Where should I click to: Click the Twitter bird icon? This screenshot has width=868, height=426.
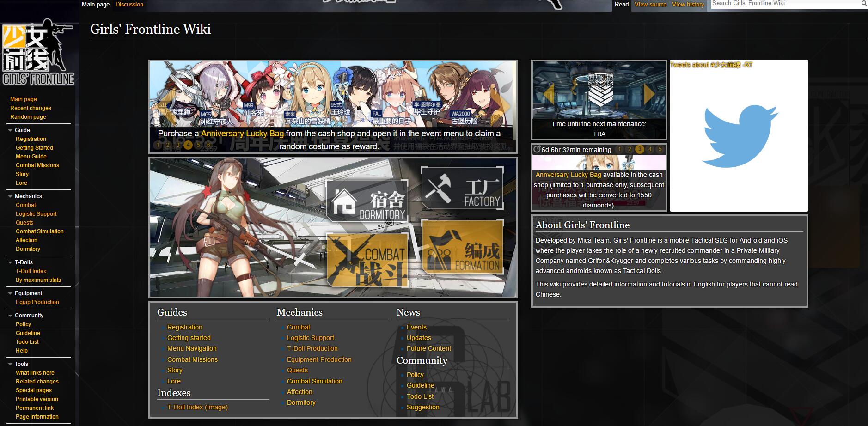point(739,136)
